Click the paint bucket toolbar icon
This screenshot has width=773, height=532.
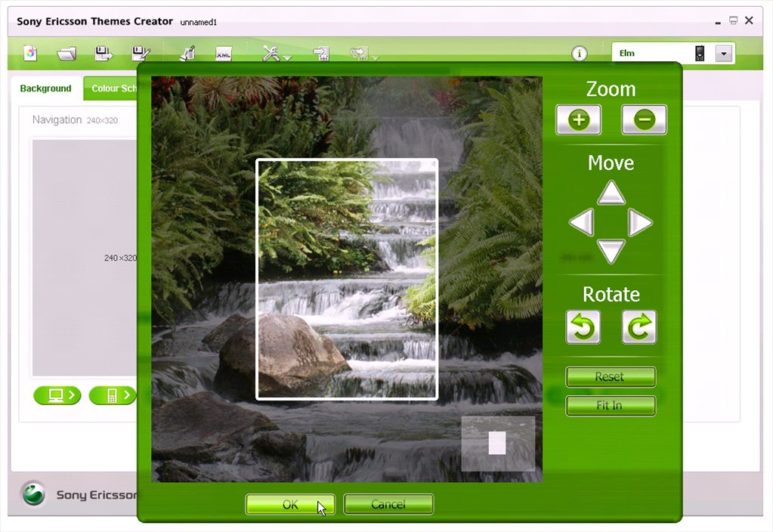point(187,53)
